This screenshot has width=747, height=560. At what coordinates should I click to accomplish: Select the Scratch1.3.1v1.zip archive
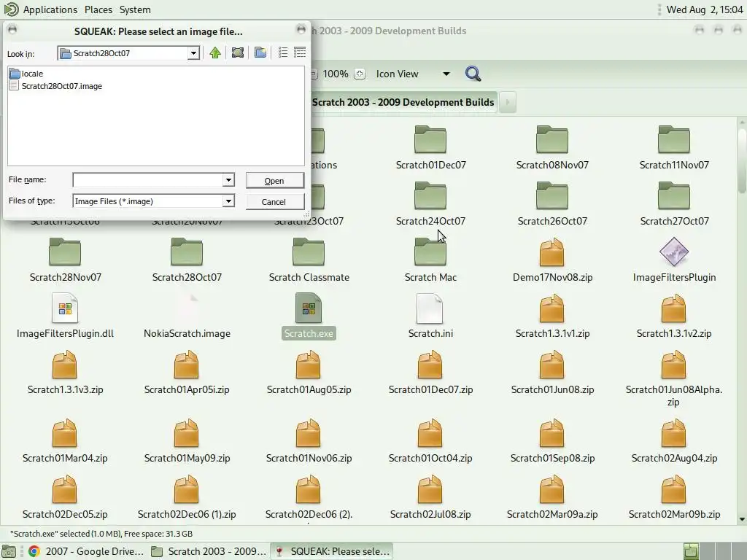552,316
